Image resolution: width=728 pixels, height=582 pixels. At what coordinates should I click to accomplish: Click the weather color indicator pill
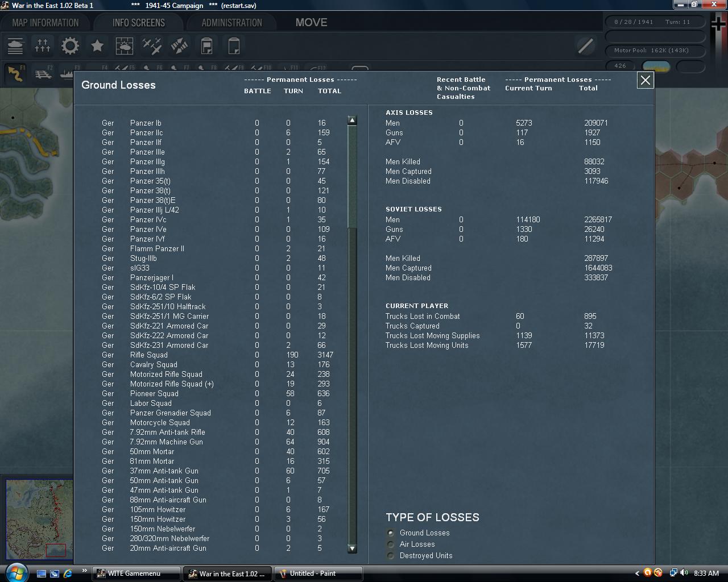656,66
